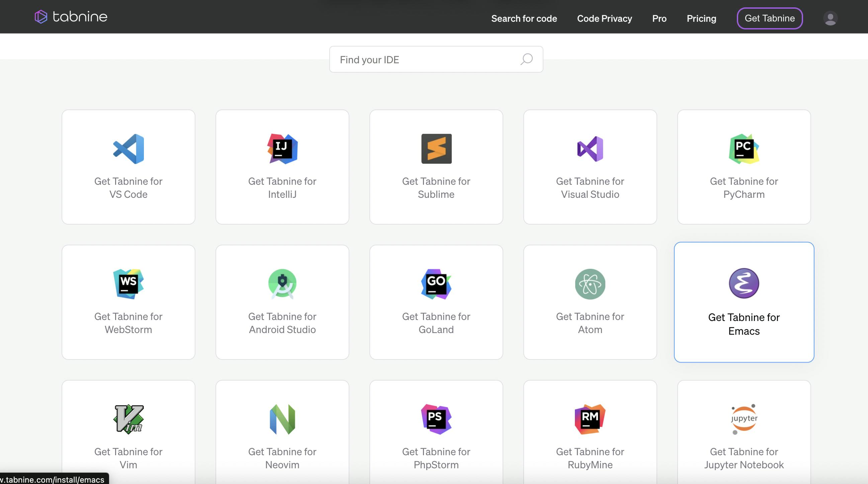
Task: Click the VS Code logo icon
Action: pyautogui.click(x=128, y=149)
